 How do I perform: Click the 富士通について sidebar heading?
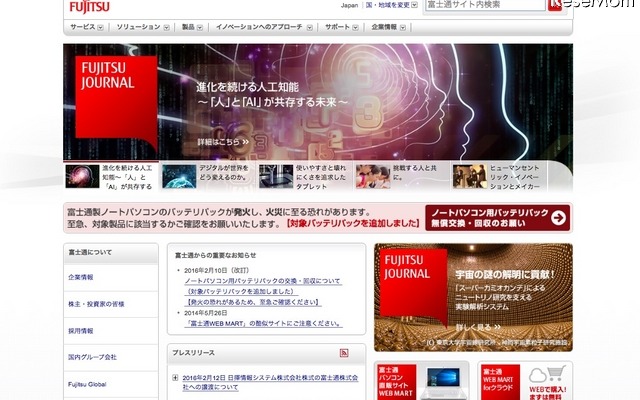pos(90,253)
